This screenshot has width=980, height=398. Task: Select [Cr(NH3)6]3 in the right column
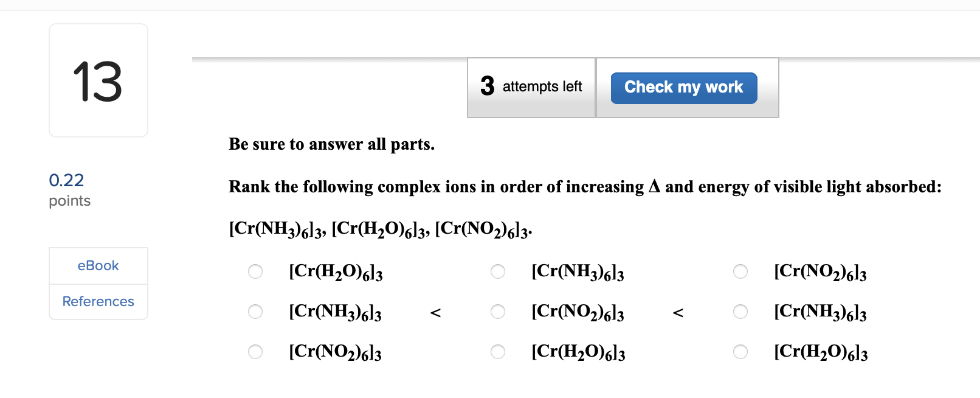(740, 312)
